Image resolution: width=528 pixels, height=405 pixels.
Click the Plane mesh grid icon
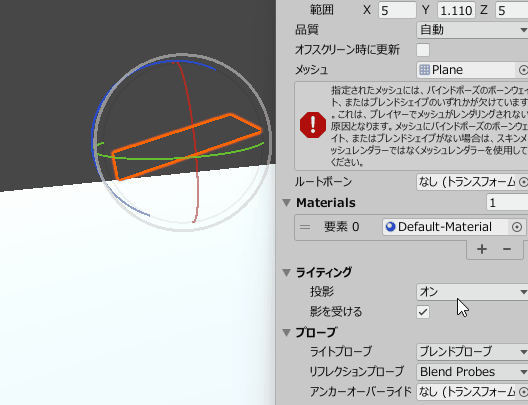pos(425,70)
